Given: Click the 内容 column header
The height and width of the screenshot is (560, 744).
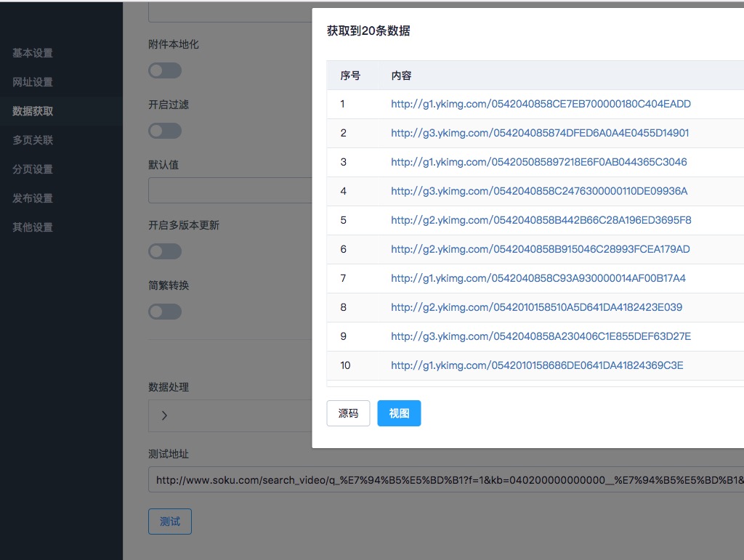Looking at the screenshot, I should click(401, 76).
